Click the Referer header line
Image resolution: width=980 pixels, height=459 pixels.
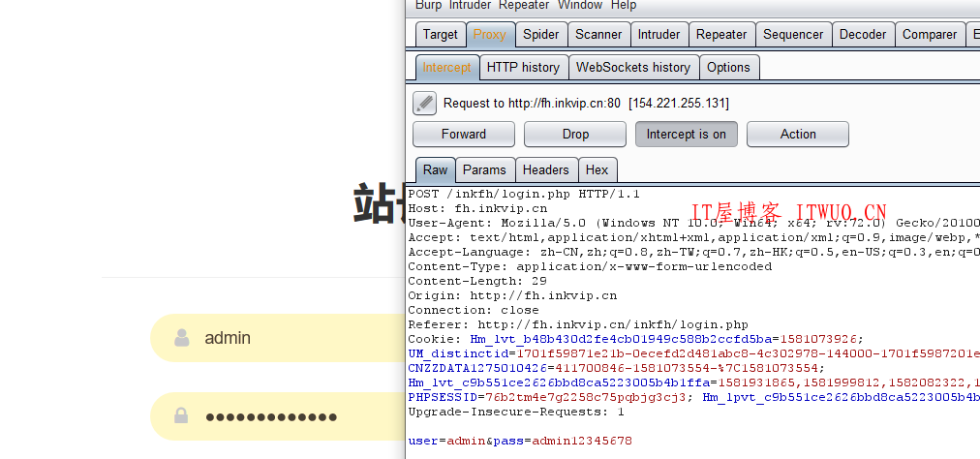pyautogui.click(x=578, y=324)
